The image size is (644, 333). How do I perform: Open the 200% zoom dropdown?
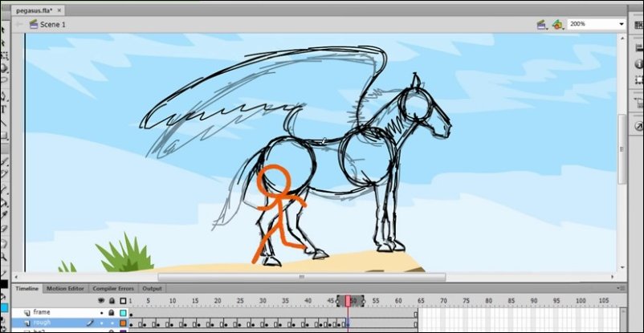pos(621,24)
